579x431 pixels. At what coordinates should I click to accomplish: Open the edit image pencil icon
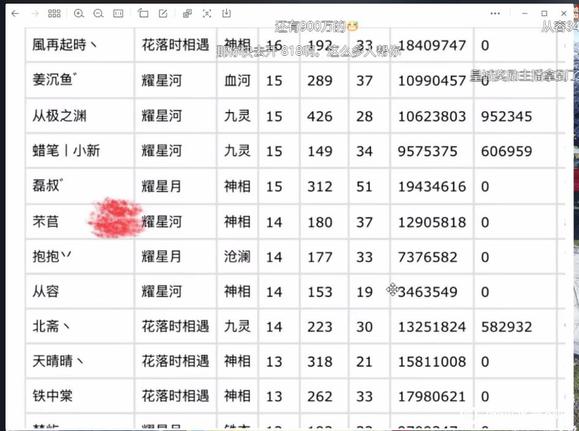pyautogui.click(x=163, y=14)
